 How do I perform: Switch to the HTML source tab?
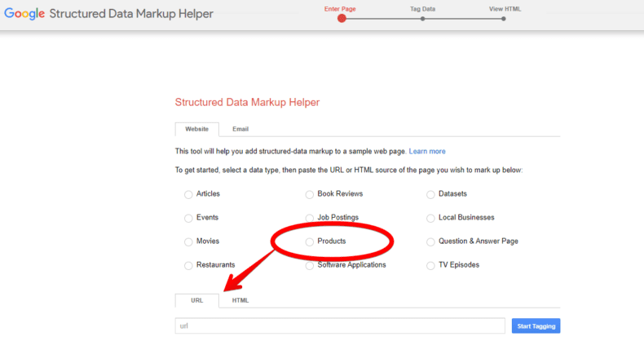tap(240, 300)
